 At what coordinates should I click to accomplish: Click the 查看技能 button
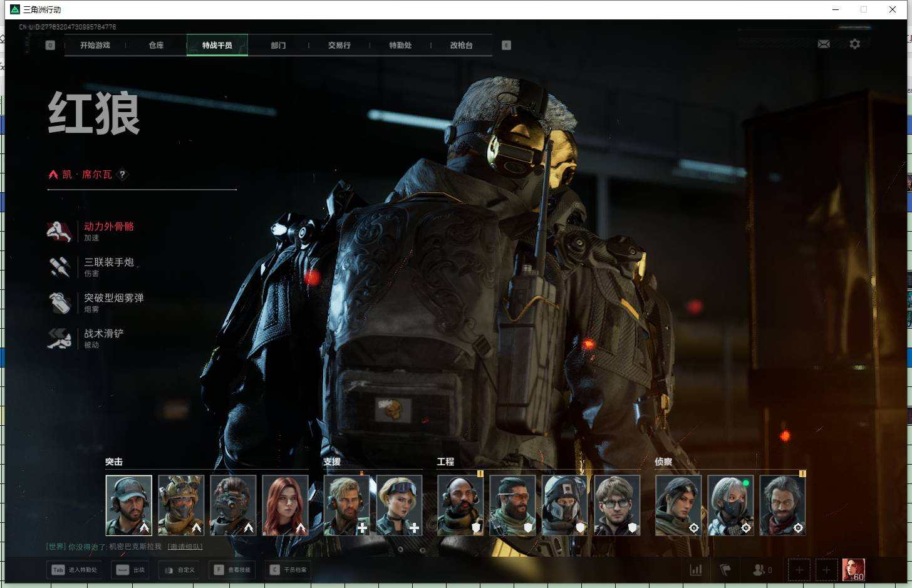point(232,570)
